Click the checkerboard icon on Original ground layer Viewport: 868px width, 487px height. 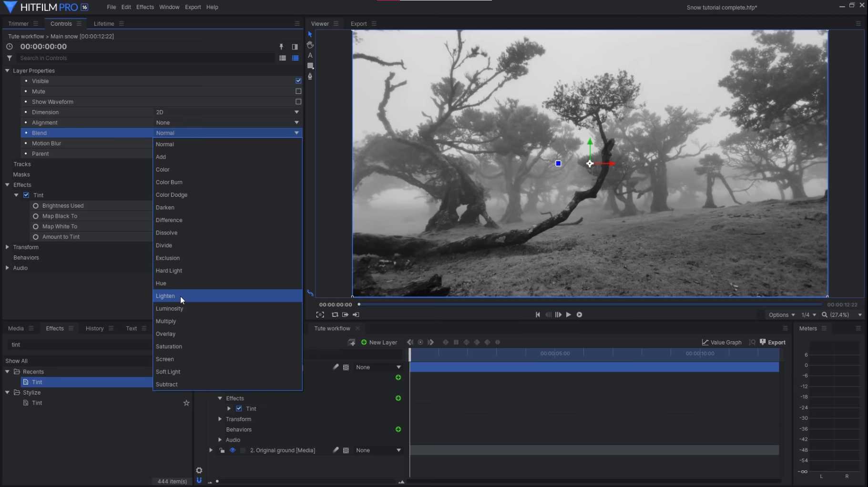tap(346, 450)
